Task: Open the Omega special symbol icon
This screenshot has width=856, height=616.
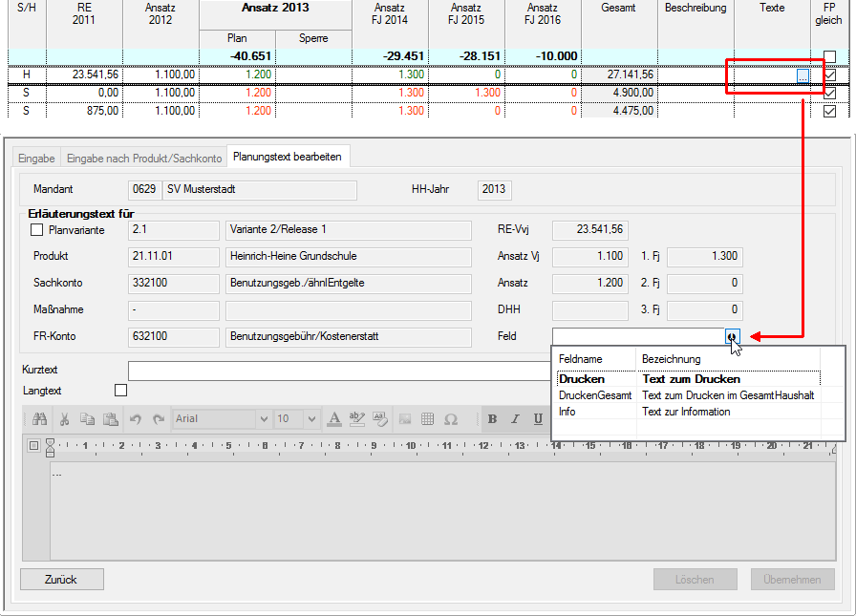Action: pyautogui.click(x=451, y=419)
